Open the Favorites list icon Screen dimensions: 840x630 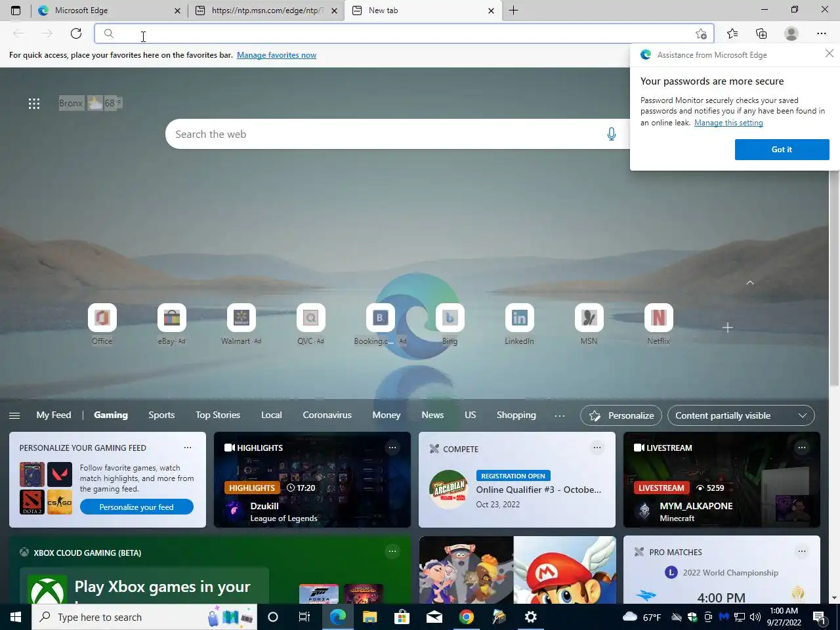point(732,33)
